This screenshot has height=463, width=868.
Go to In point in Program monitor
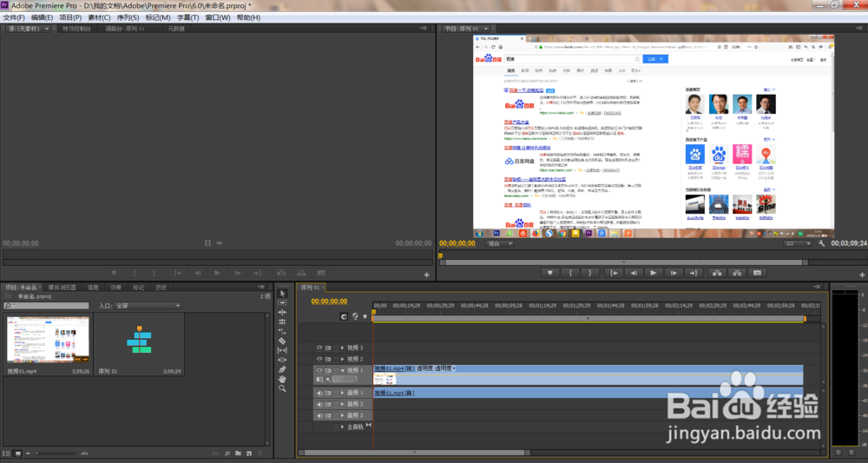(614, 273)
